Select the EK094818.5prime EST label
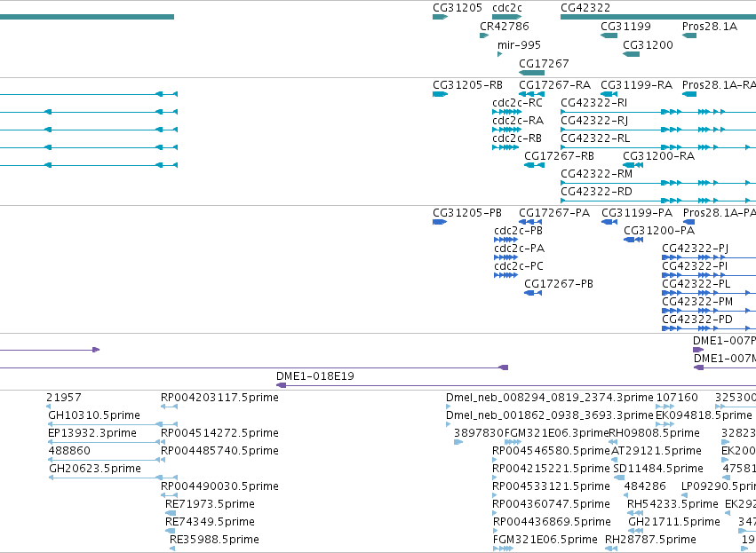Image resolution: width=756 pixels, height=553 pixels. click(x=704, y=415)
